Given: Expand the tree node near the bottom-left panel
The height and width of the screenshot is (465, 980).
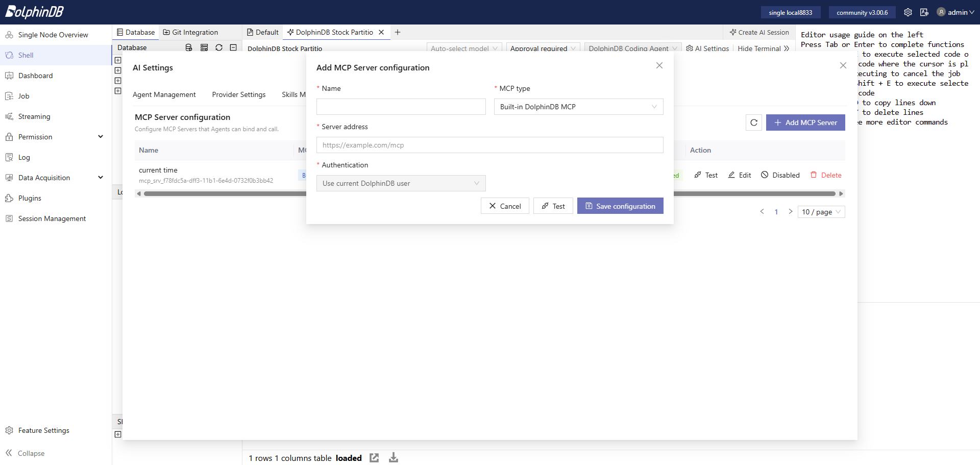Looking at the screenshot, I should tap(118, 434).
